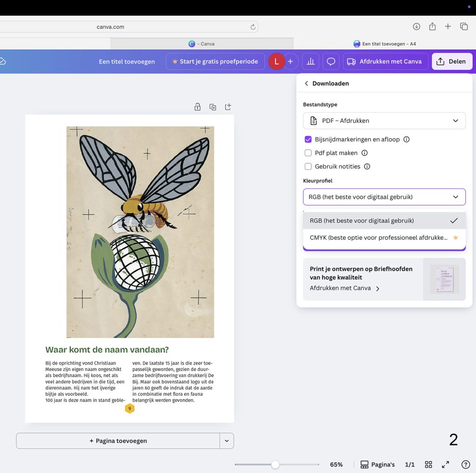The width and height of the screenshot is (476, 473).
Task: Open the page statistics icon in the toolbar
Action: point(310,61)
